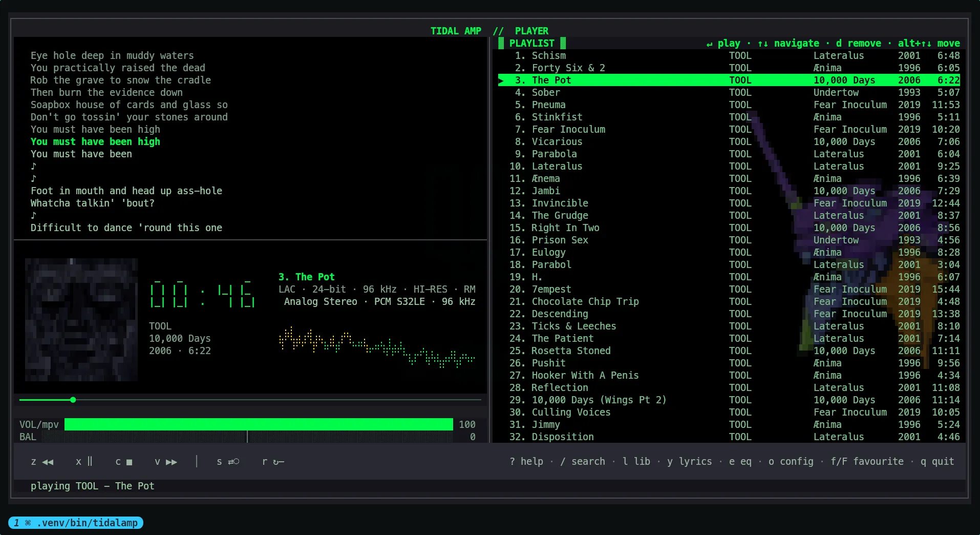This screenshot has width=980, height=535.
Task: Select playlist track Culling Voices
Action: pyautogui.click(x=729, y=413)
